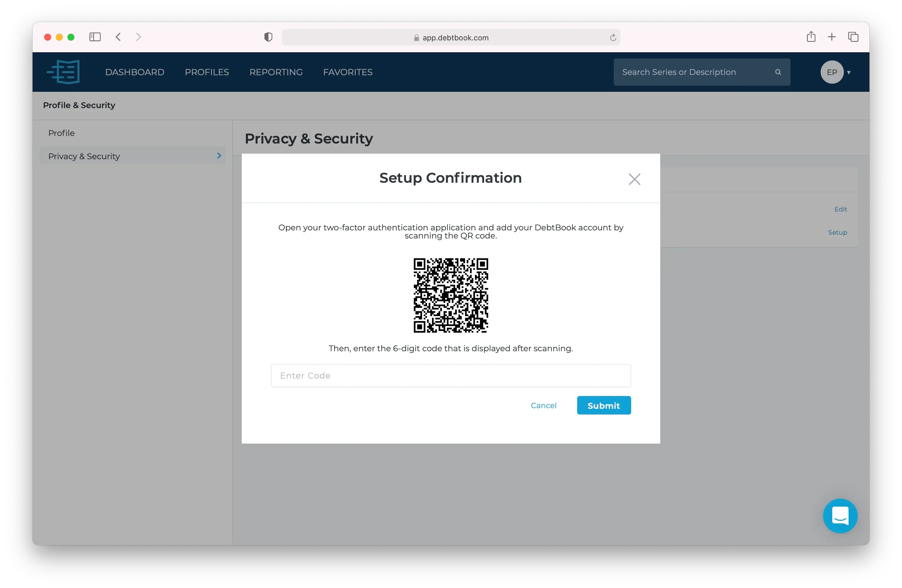Click the Edit link

840,209
